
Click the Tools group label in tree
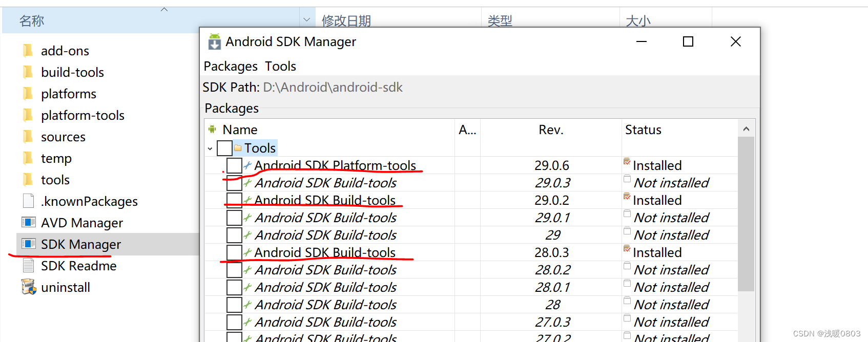tap(260, 148)
